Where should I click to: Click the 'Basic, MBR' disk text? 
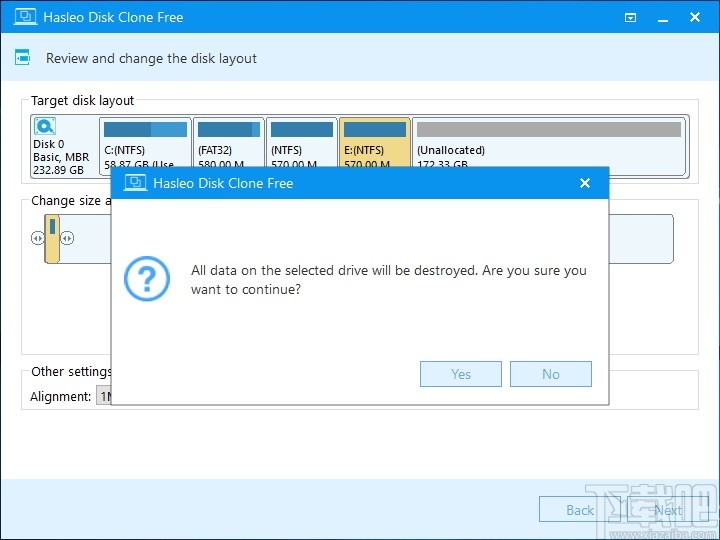[x=61, y=157]
